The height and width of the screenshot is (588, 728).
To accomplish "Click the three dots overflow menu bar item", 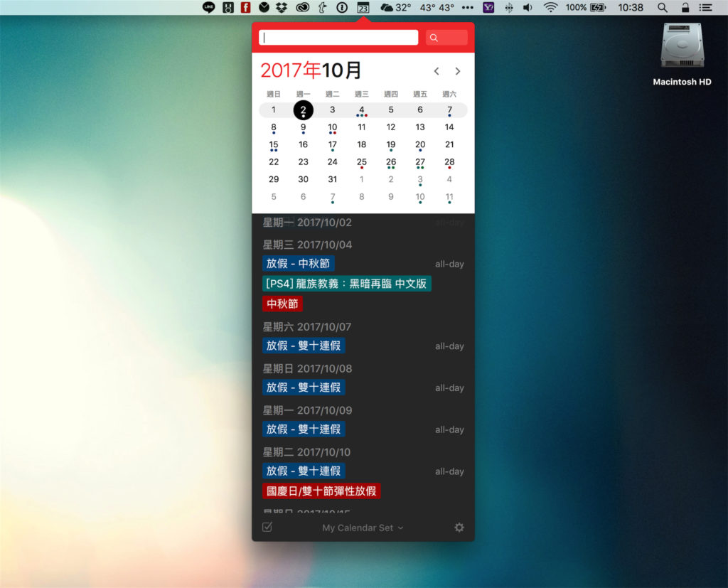I will point(468,7).
